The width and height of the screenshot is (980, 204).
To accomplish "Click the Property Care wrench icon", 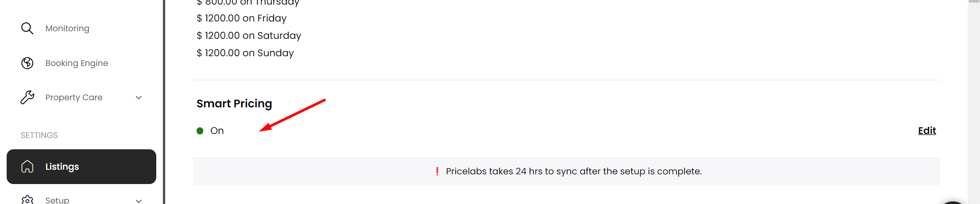I will pos(27,97).
